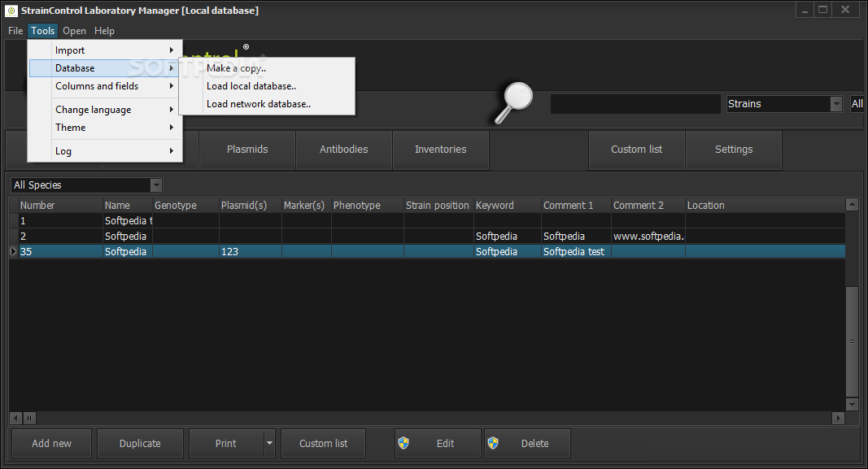The width and height of the screenshot is (868, 469).
Task: Expand the Change language submenu
Action: point(105,110)
